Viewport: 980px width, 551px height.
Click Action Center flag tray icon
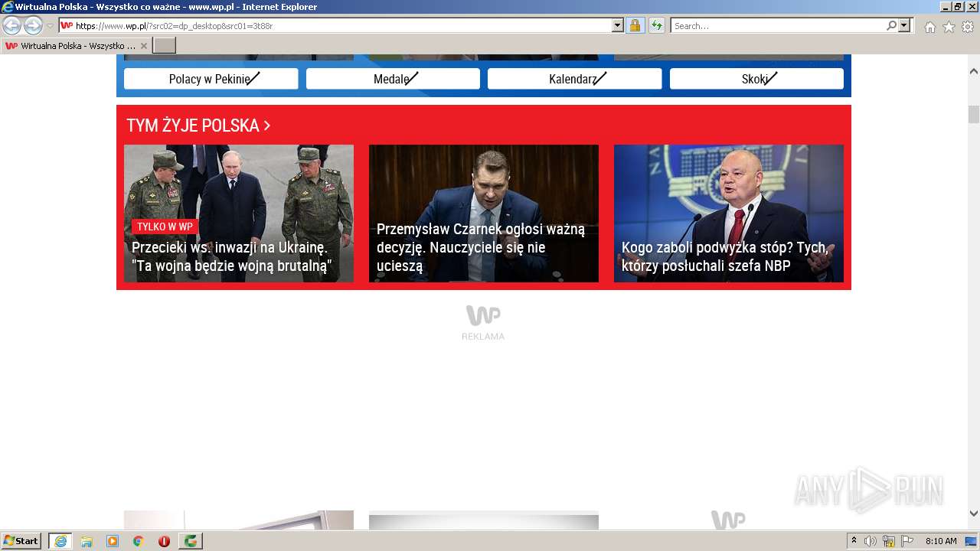click(907, 541)
